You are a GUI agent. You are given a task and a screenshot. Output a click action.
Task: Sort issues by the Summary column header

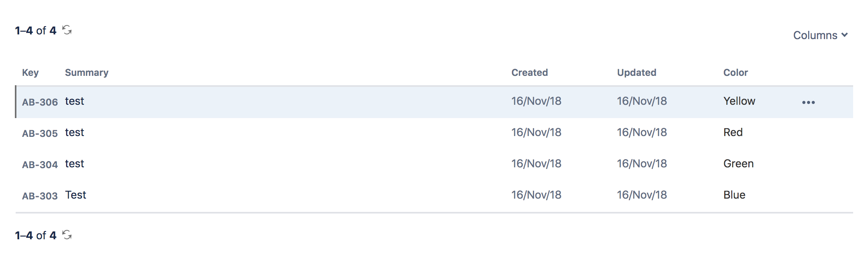tap(87, 72)
